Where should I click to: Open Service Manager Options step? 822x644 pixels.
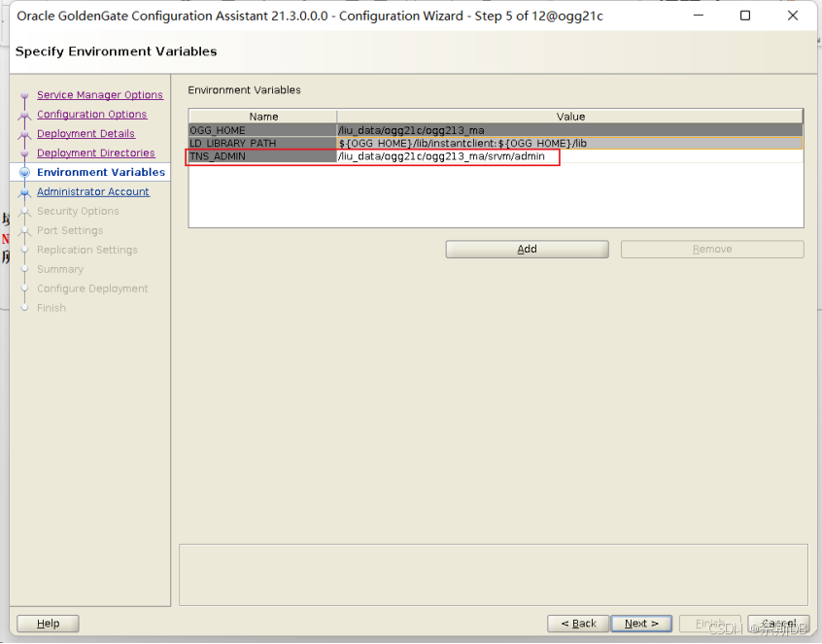point(100,95)
